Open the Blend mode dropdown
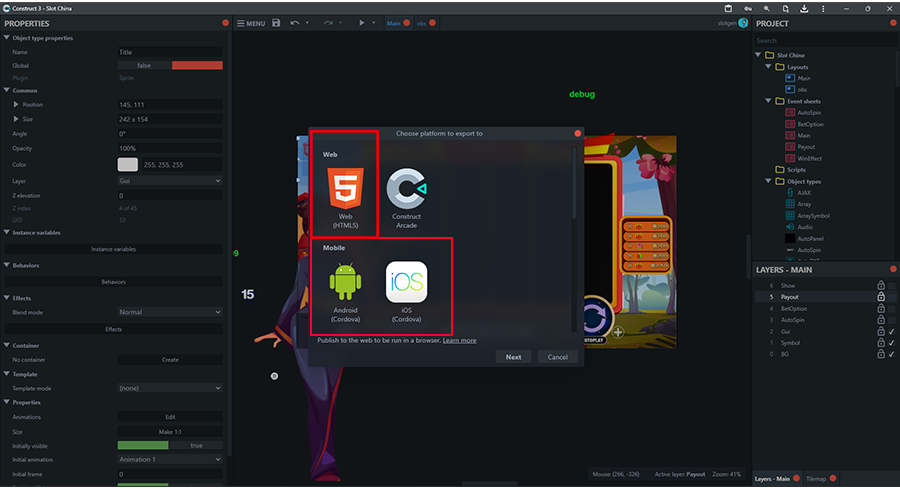This screenshot has height=489, width=900. [x=170, y=312]
